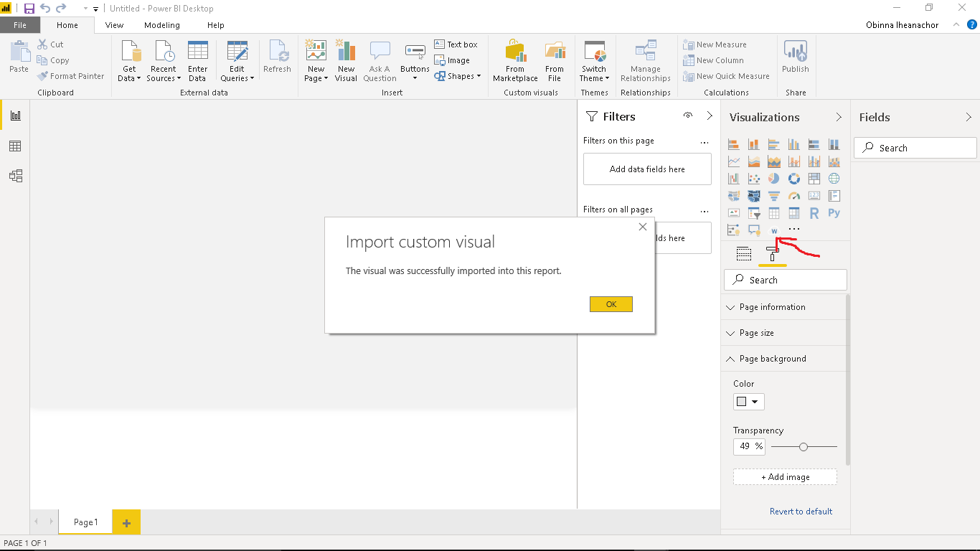980x551 pixels.
Task: Add a Card visual showing 123
Action: click(814, 196)
